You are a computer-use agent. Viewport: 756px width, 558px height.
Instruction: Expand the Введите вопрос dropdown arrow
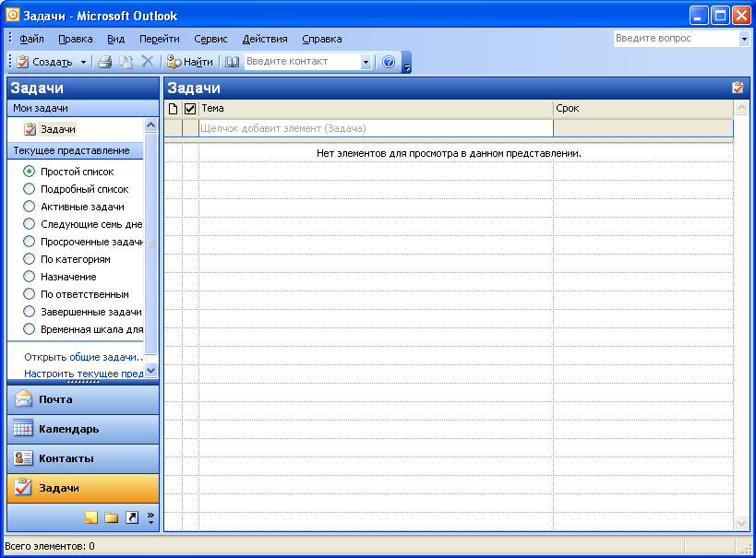(x=744, y=39)
